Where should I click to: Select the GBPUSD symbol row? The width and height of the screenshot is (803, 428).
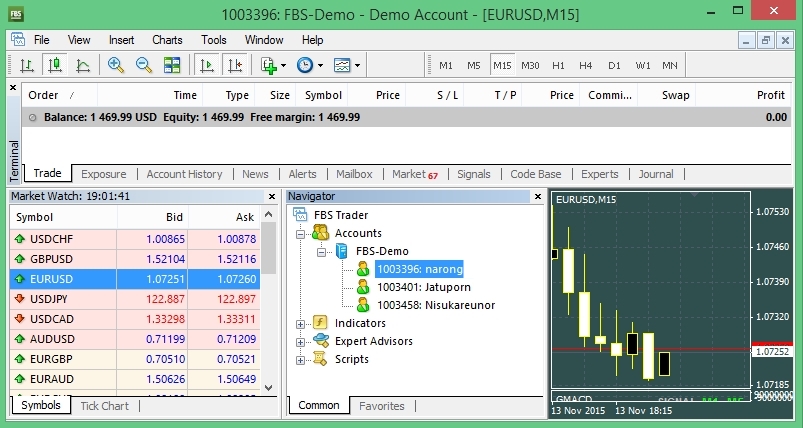pyautogui.click(x=135, y=259)
